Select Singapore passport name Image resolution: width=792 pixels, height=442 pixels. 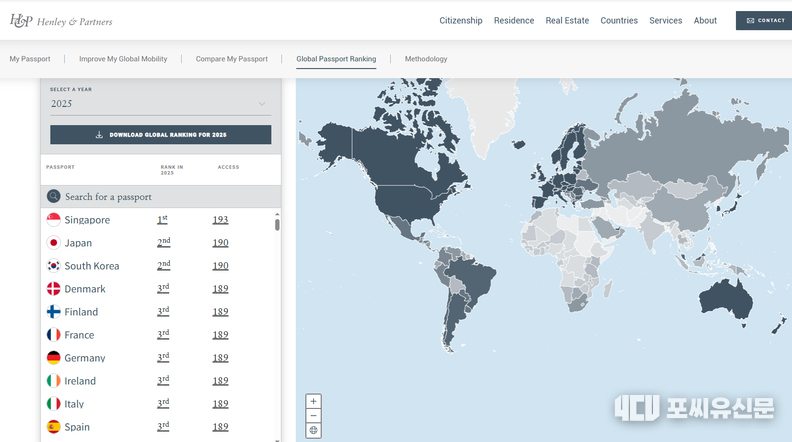(x=87, y=220)
